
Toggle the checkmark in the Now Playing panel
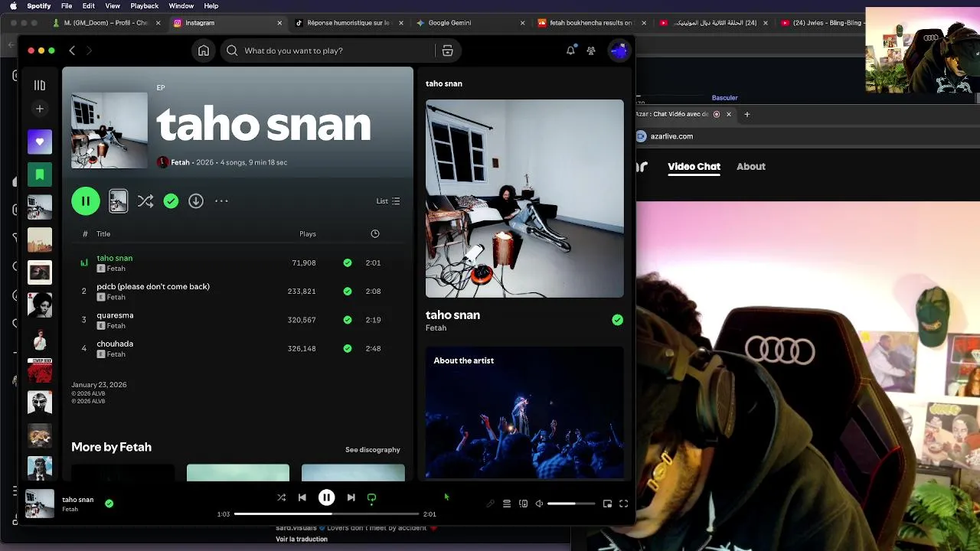(618, 320)
